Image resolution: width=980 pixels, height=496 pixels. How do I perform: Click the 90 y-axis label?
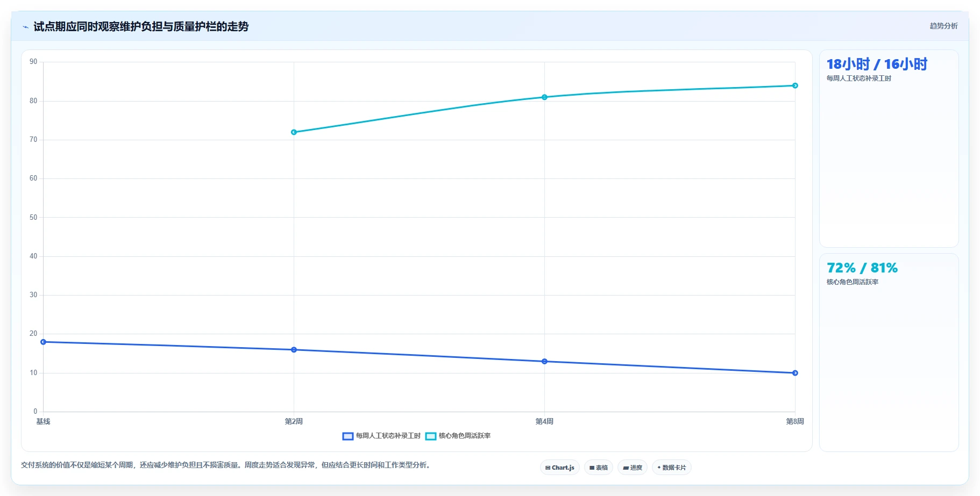point(33,62)
